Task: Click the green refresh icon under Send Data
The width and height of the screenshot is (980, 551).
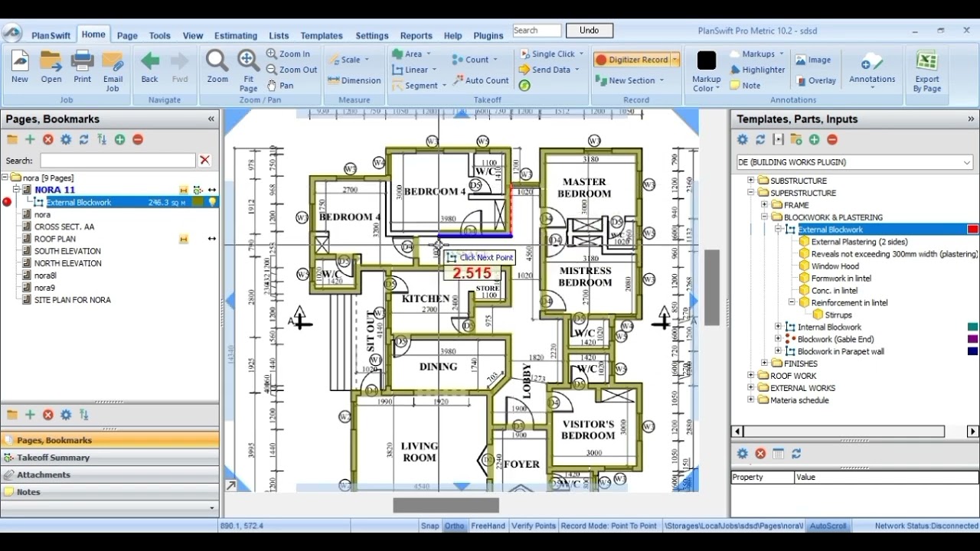Action: 524,85
